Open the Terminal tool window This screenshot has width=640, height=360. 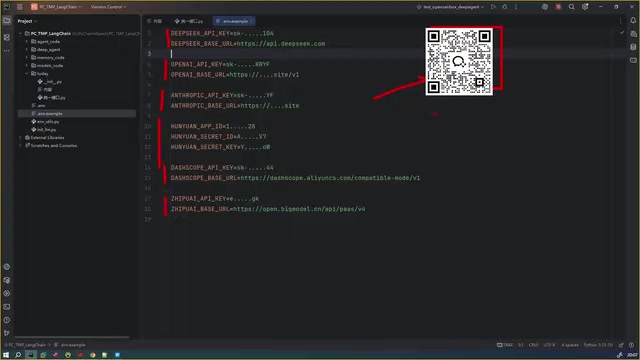coord(7,307)
